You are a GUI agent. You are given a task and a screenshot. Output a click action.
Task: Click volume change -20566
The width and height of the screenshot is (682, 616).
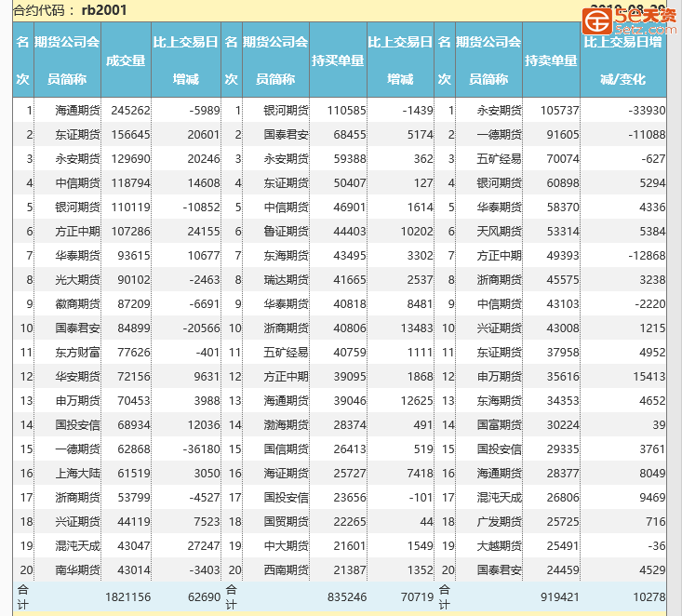(x=201, y=328)
